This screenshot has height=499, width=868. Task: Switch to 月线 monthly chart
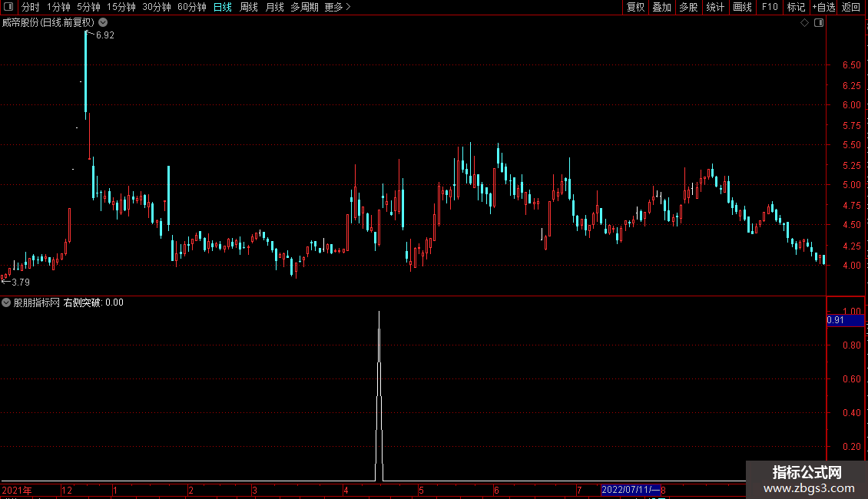274,7
